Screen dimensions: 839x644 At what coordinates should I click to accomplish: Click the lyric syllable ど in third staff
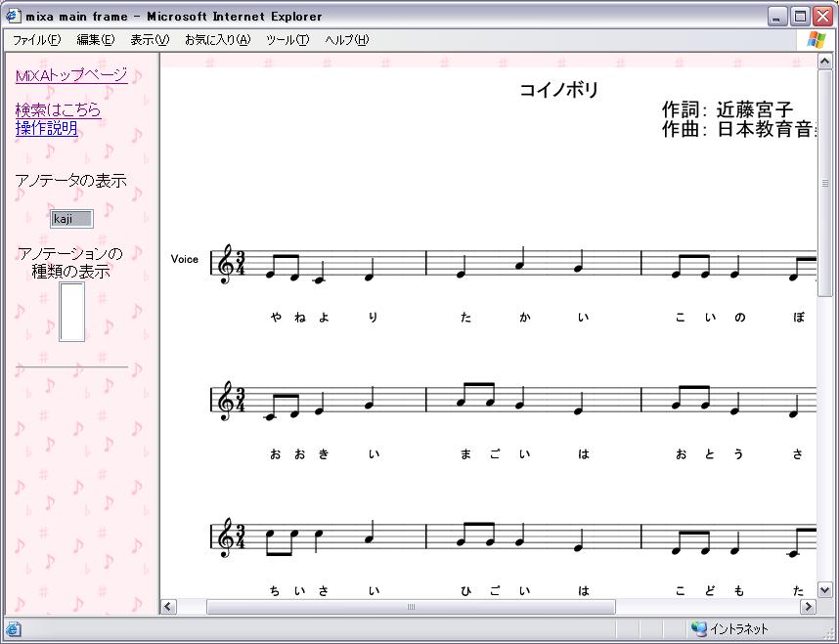click(x=710, y=591)
